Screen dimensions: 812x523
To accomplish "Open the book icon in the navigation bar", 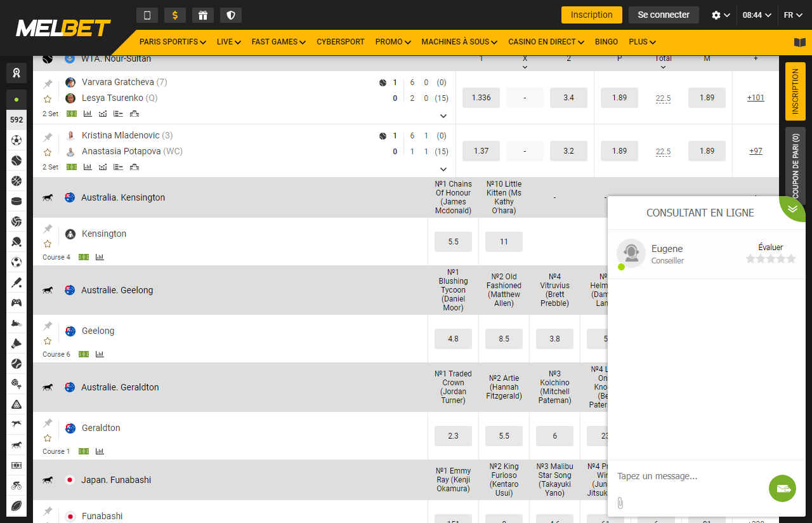I will 799,42.
